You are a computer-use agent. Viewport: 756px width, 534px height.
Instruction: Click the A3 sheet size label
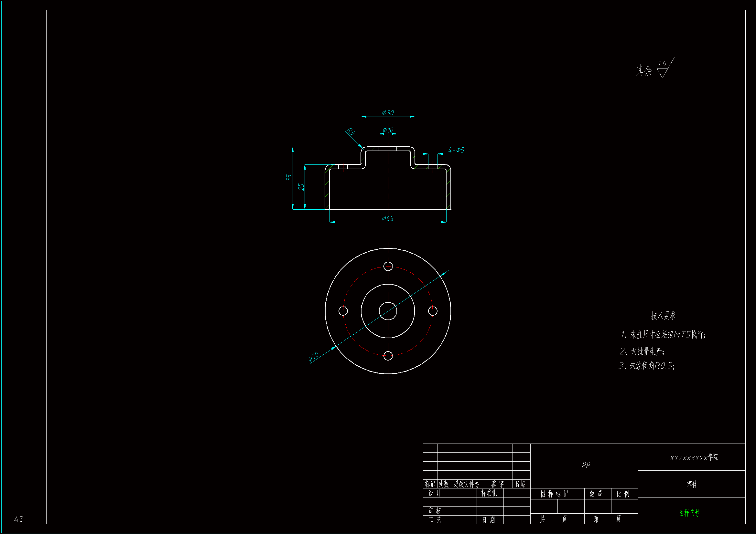pyautogui.click(x=18, y=519)
